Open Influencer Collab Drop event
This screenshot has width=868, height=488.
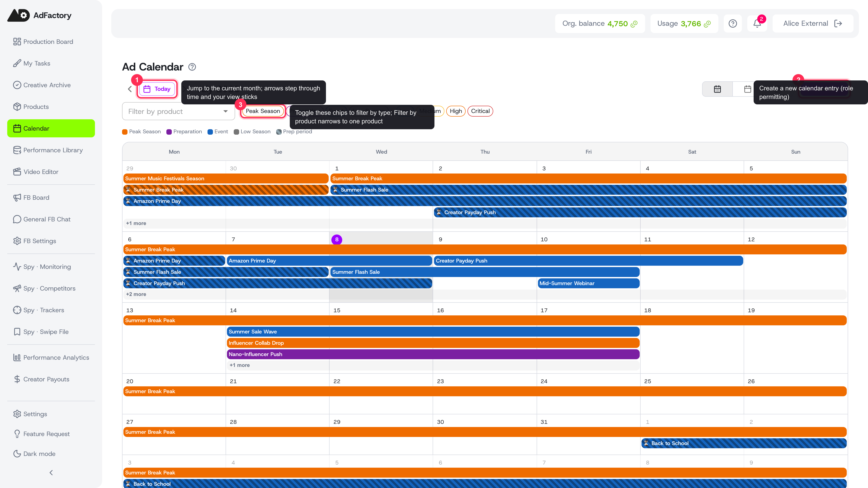pyautogui.click(x=433, y=343)
